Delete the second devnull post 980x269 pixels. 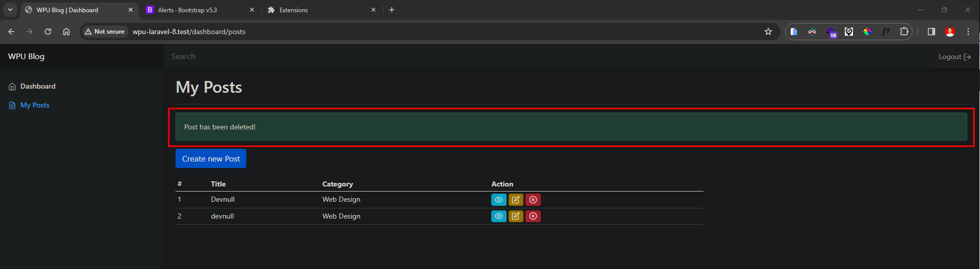533,217
